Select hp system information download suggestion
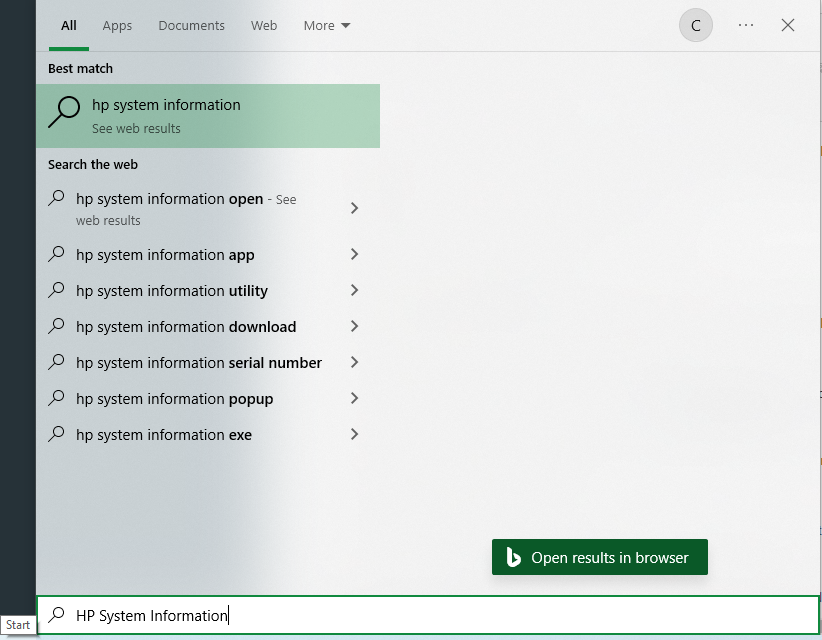This screenshot has width=822, height=640. (208, 327)
